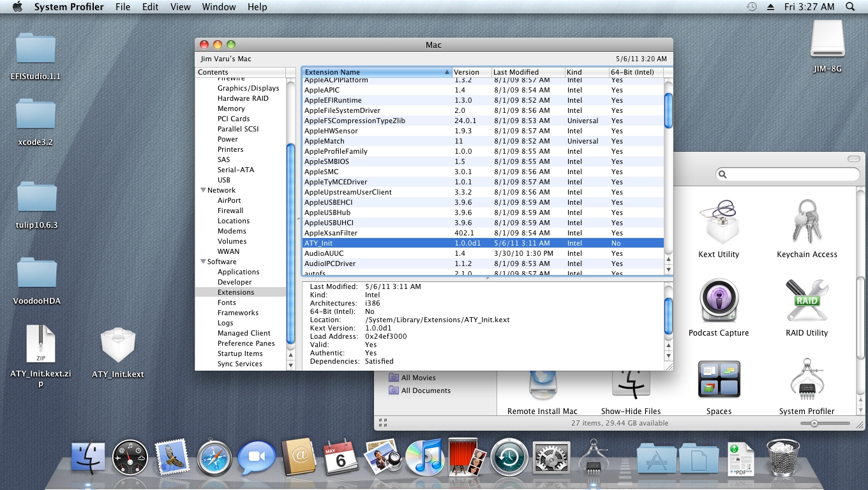Sort extensions by Last Modified column
This screenshot has height=490, width=868.
(528, 72)
